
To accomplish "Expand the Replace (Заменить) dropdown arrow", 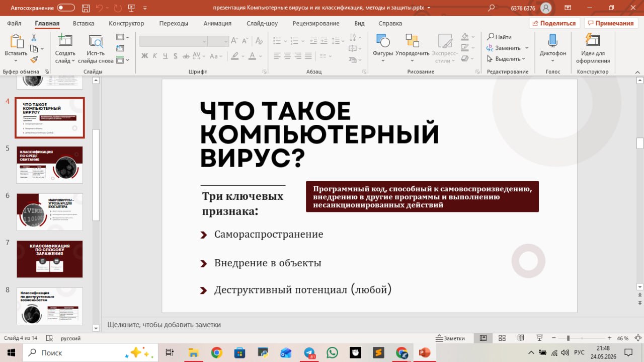I will point(527,48).
